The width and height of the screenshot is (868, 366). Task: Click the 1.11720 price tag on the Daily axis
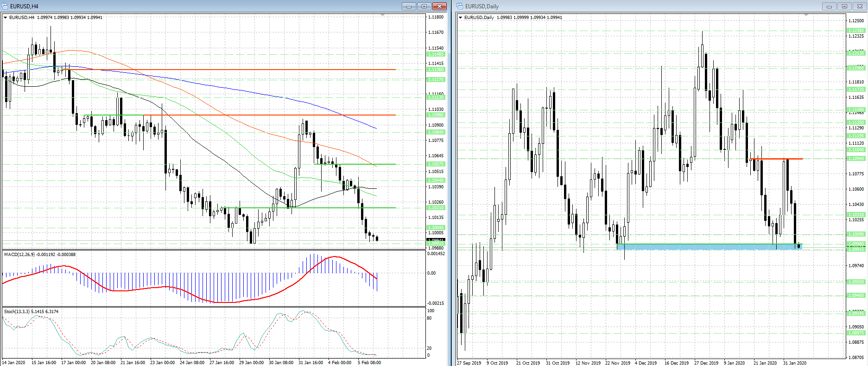click(x=856, y=90)
